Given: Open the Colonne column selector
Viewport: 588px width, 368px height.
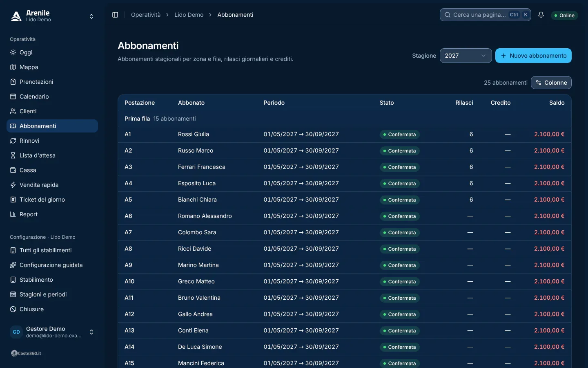Looking at the screenshot, I should pos(551,83).
